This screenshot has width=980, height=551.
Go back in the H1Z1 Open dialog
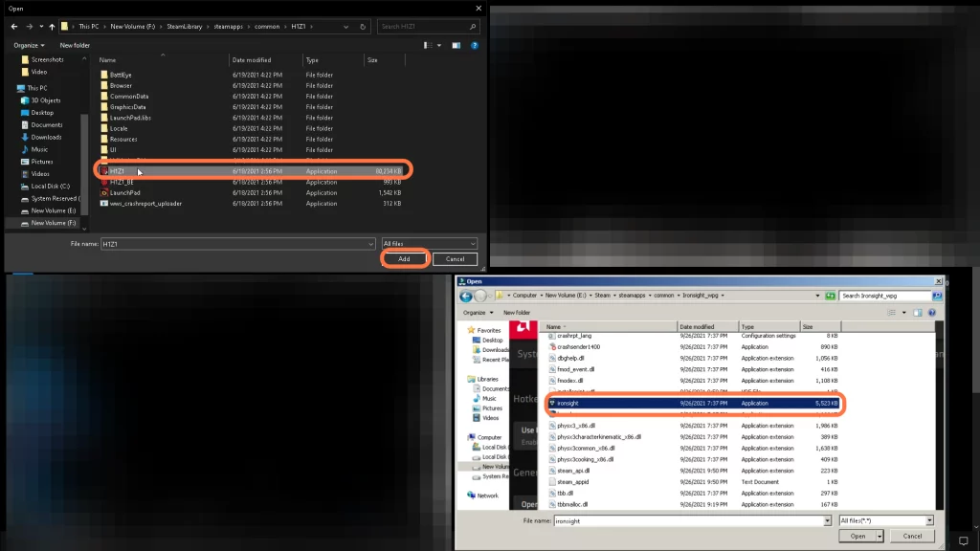point(14,27)
